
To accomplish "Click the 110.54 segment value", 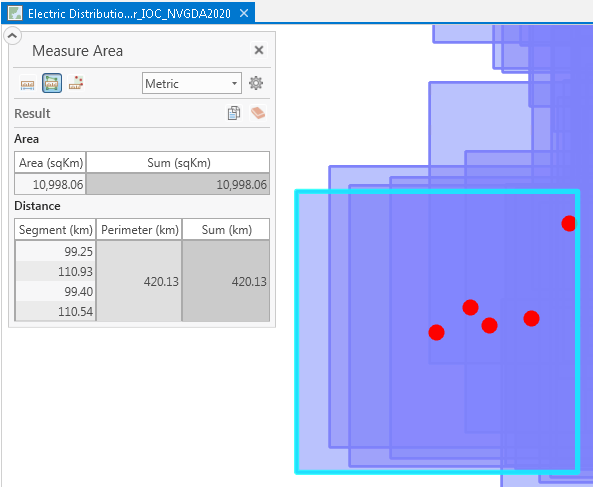I will pos(55,311).
